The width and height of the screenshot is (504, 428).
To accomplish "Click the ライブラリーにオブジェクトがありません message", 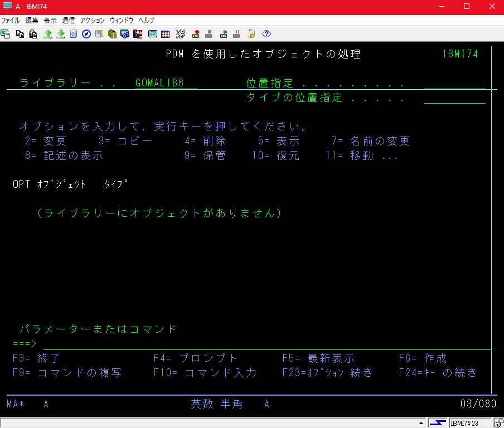I will 159,213.
